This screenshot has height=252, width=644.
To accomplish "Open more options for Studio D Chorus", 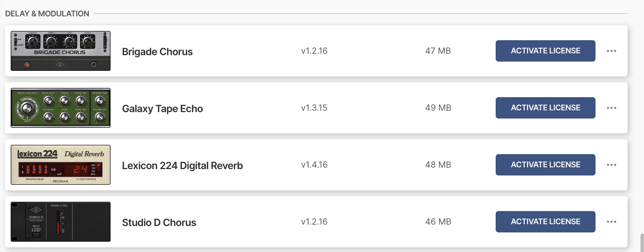I will tap(611, 222).
